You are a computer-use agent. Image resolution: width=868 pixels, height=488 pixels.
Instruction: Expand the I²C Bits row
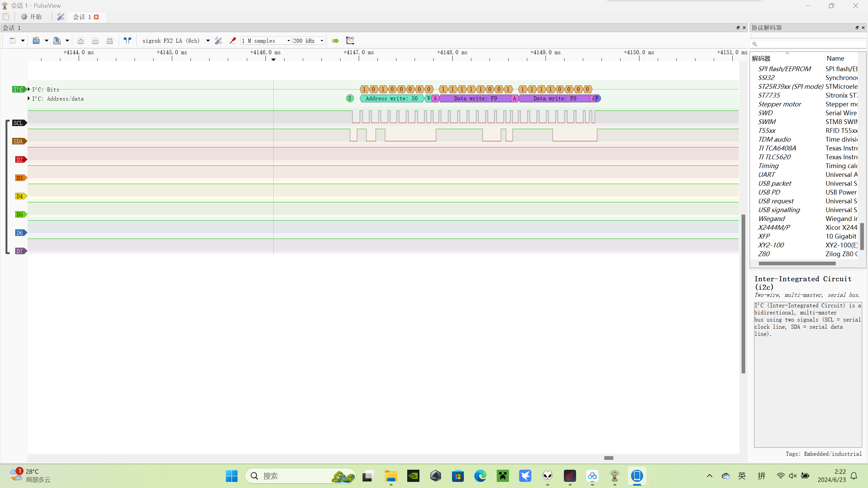click(29, 89)
